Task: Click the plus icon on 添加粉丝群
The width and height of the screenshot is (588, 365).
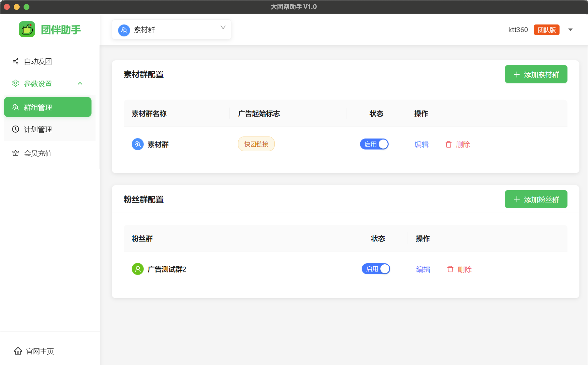Action: click(517, 199)
